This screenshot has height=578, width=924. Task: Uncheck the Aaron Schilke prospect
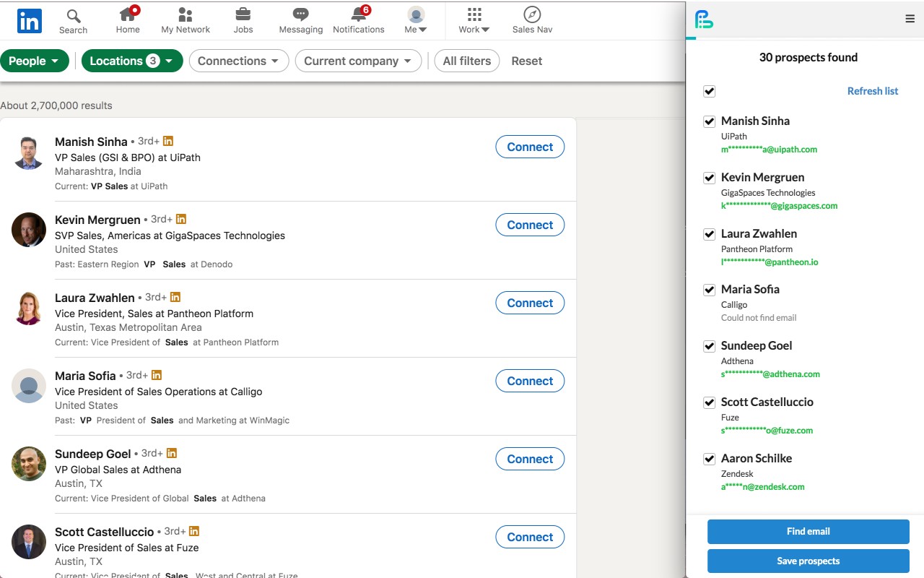[709, 459]
